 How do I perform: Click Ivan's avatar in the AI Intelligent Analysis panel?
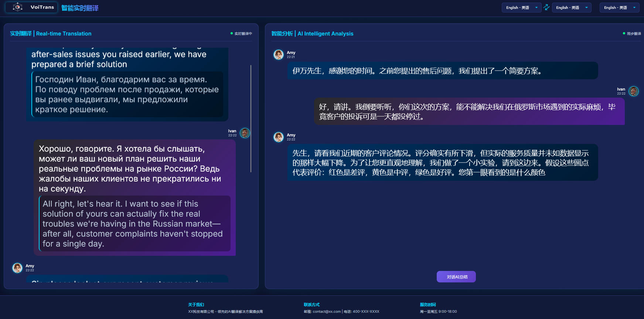(x=633, y=91)
